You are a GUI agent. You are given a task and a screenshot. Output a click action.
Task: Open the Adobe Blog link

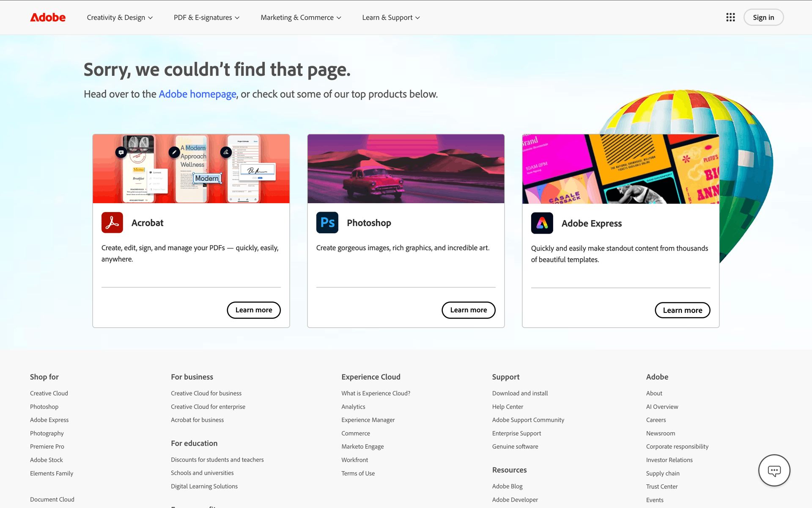pyautogui.click(x=507, y=486)
